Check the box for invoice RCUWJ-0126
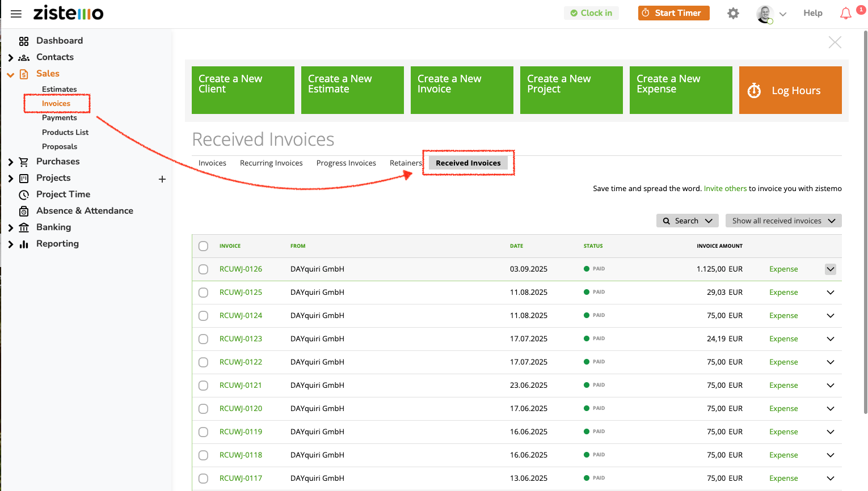This screenshot has width=868, height=491. pos(203,269)
